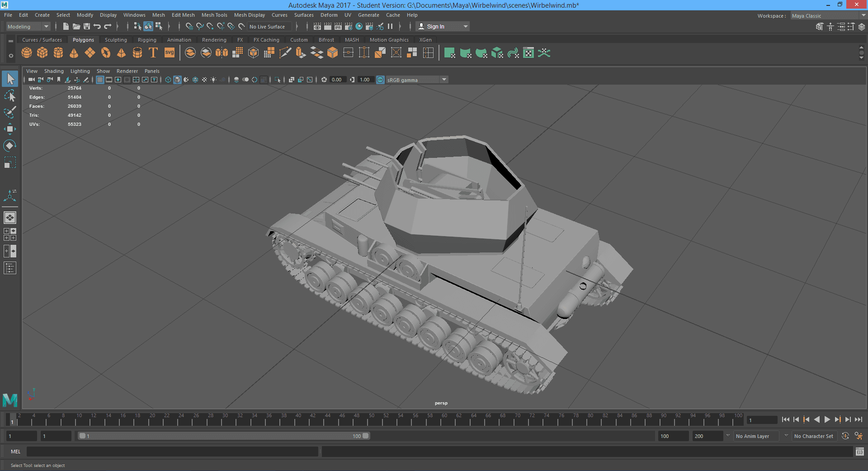Open the Mesh Tools menu
The image size is (868, 471).
[x=214, y=15]
